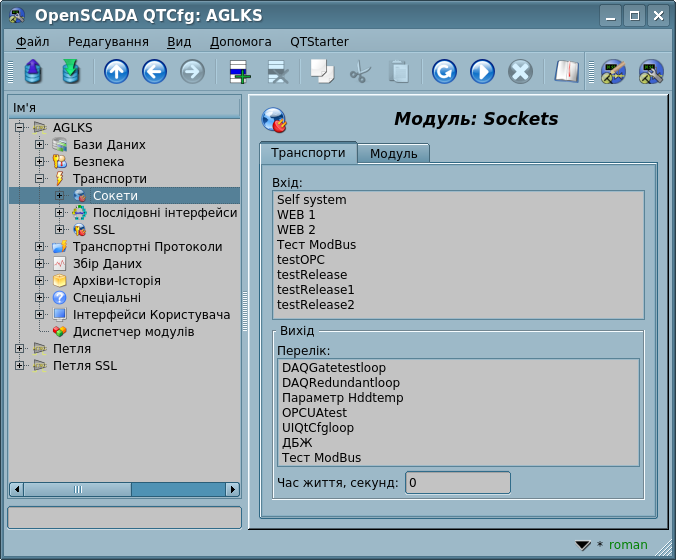
Task: Go up one level with up arrow icon
Action: (x=116, y=72)
